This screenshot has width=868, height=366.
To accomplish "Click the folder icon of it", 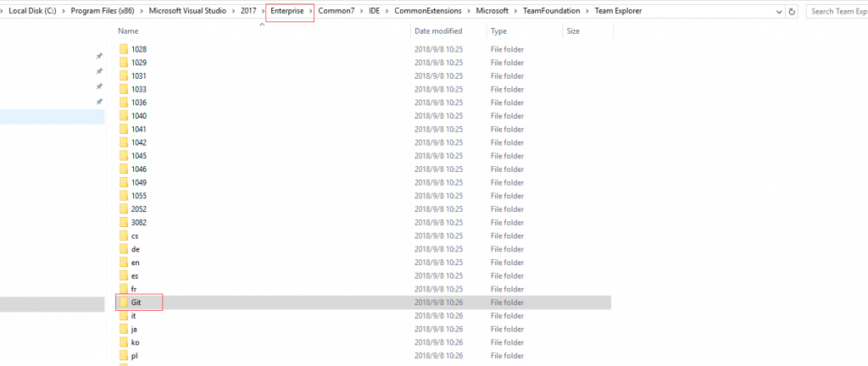I will 124,316.
